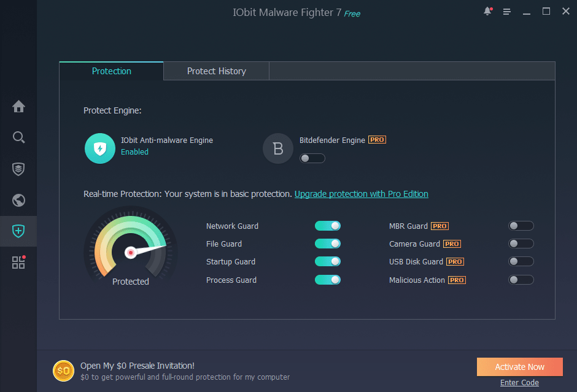
Task: Open the Action Center grid icon
Action: click(x=18, y=263)
